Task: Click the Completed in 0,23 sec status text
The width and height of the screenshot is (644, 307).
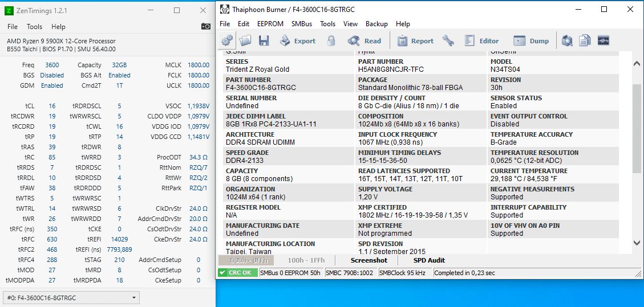Action: 464,273
